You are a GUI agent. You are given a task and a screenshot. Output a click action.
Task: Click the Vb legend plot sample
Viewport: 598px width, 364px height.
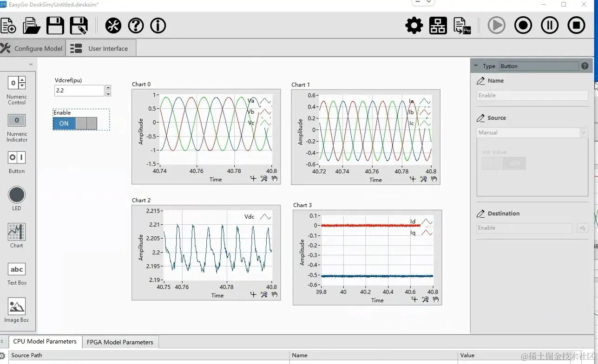[265, 112]
